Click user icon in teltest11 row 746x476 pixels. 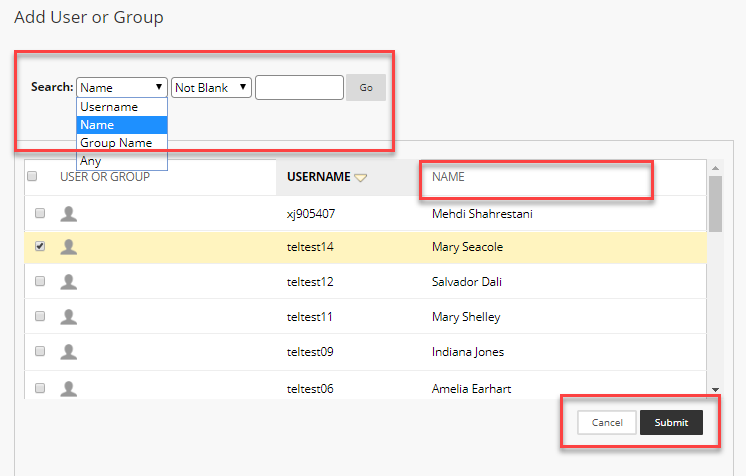[69, 317]
